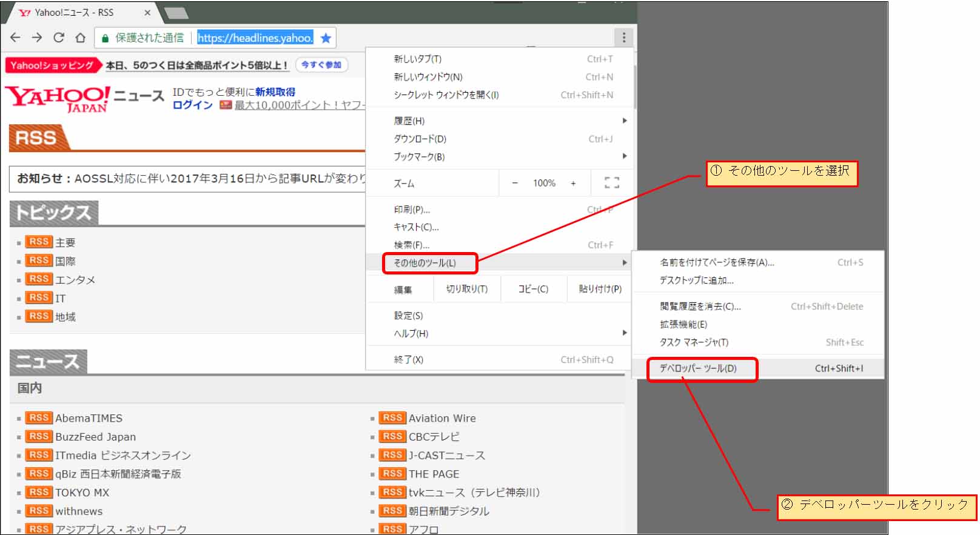Click the secure lock icon
Screen dimensions: 980x535
pyautogui.click(x=105, y=38)
